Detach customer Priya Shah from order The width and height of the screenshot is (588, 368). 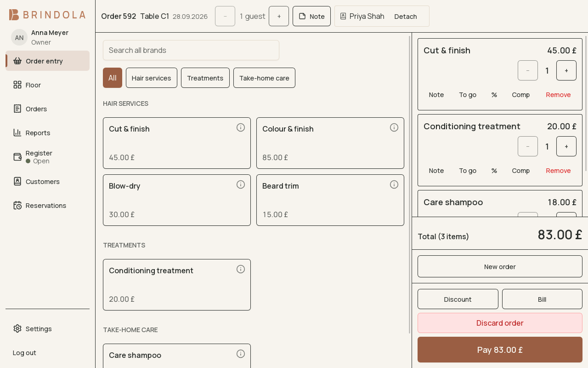(x=406, y=17)
